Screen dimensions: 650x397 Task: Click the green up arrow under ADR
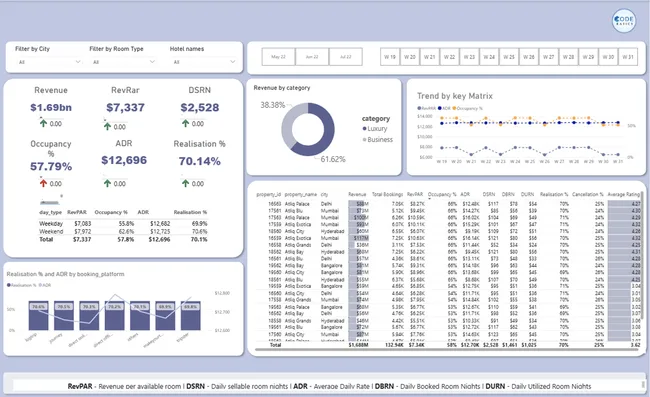point(107,183)
